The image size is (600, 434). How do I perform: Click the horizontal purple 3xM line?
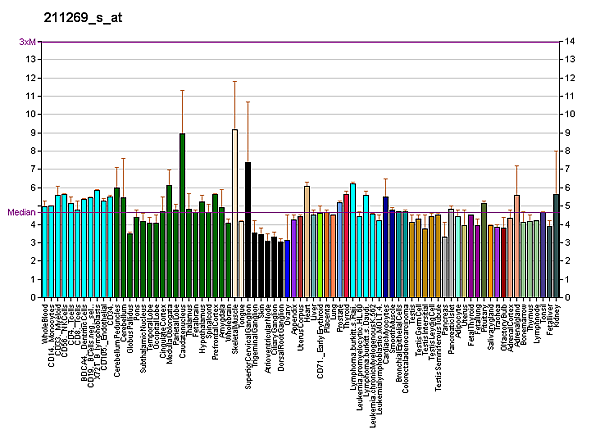(x=300, y=42)
